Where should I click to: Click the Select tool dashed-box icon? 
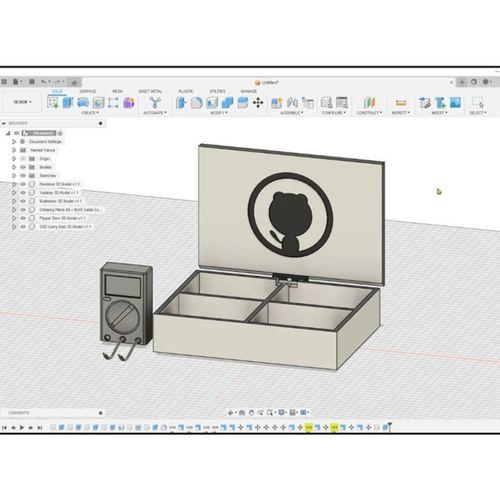(478, 102)
